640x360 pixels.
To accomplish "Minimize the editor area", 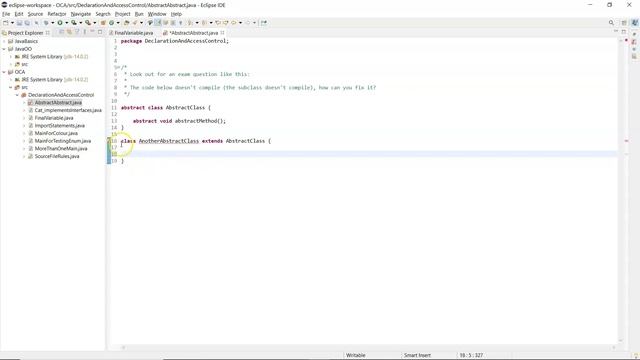I will [616, 32].
